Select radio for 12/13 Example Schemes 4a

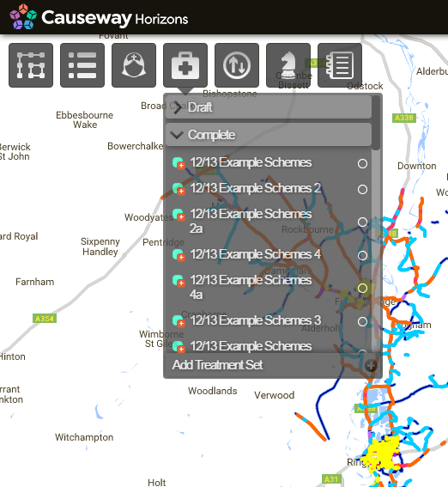(x=362, y=288)
